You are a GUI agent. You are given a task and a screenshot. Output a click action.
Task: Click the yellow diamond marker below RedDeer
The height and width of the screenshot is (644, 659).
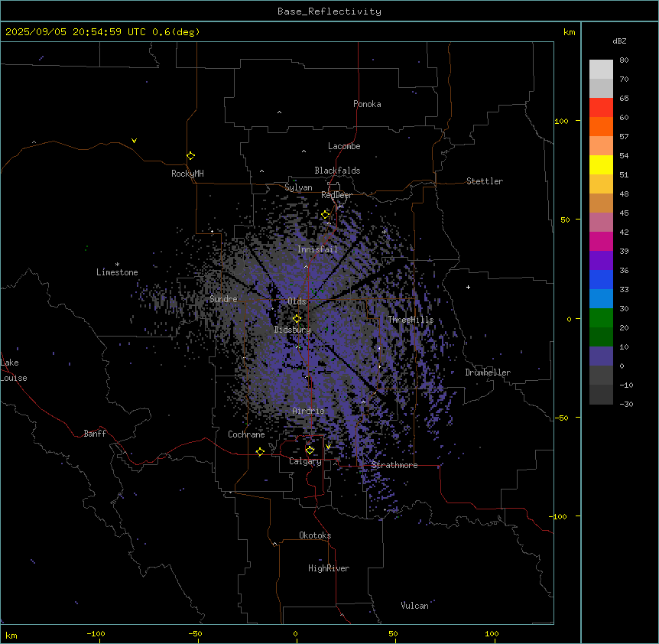pos(326,215)
